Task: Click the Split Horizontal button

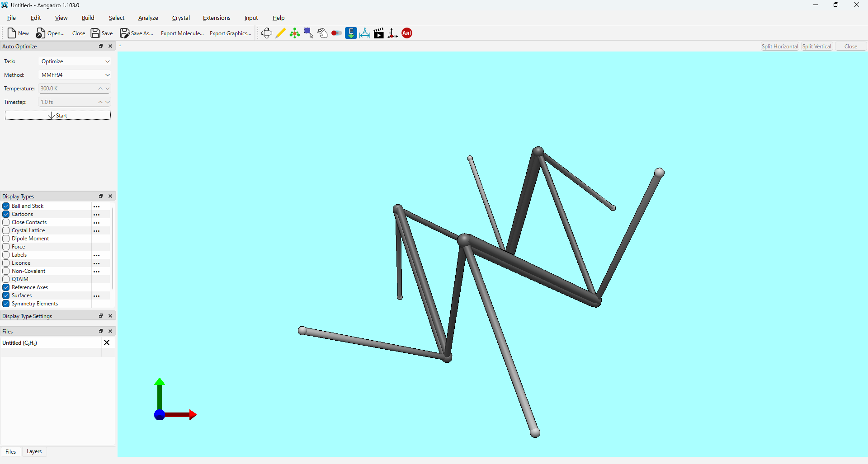Action: tap(779, 47)
